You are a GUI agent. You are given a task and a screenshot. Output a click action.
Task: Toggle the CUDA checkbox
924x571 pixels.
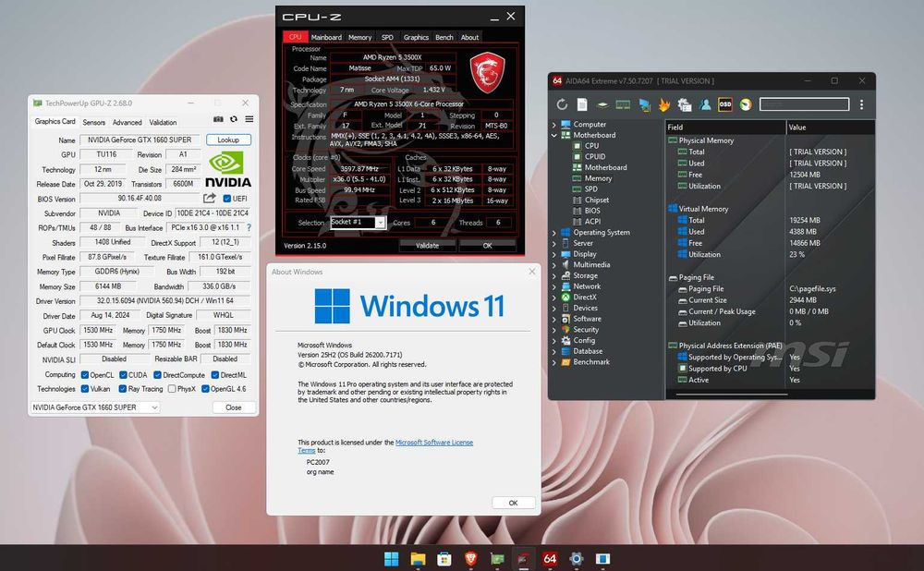pyautogui.click(x=123, y=375)
